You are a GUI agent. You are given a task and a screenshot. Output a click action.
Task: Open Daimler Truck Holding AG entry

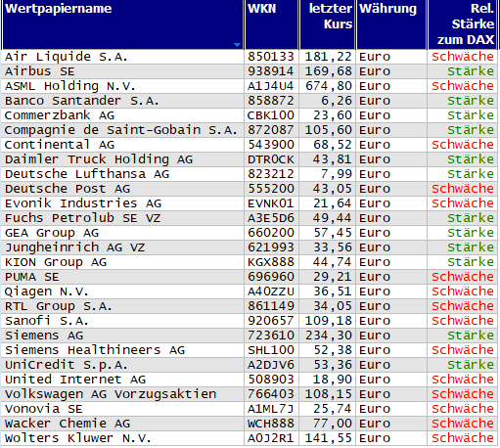coord(99,159)
